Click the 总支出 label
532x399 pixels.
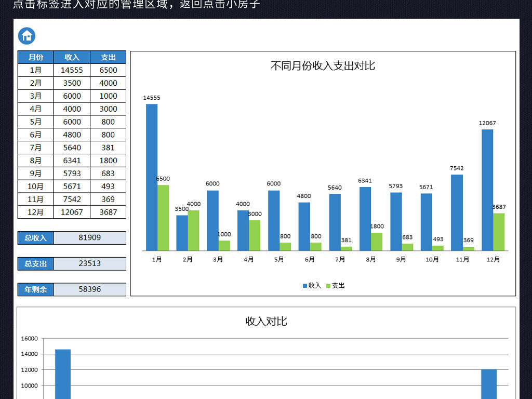36,263
